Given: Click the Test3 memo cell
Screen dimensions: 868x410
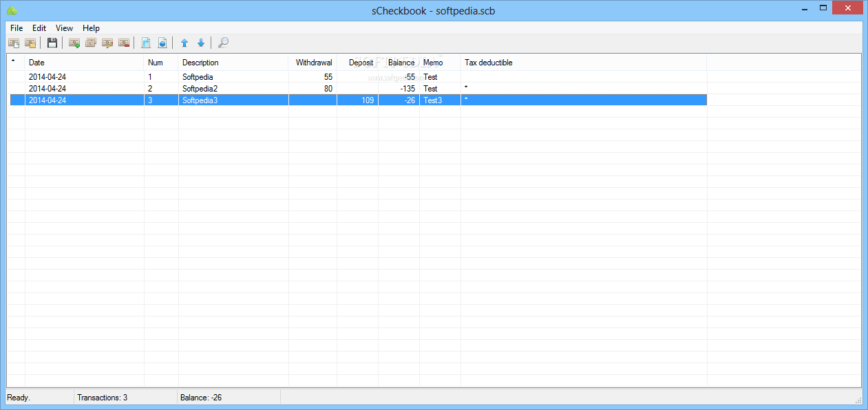Looking at the screenshot, I should click(x=440, y=100).
